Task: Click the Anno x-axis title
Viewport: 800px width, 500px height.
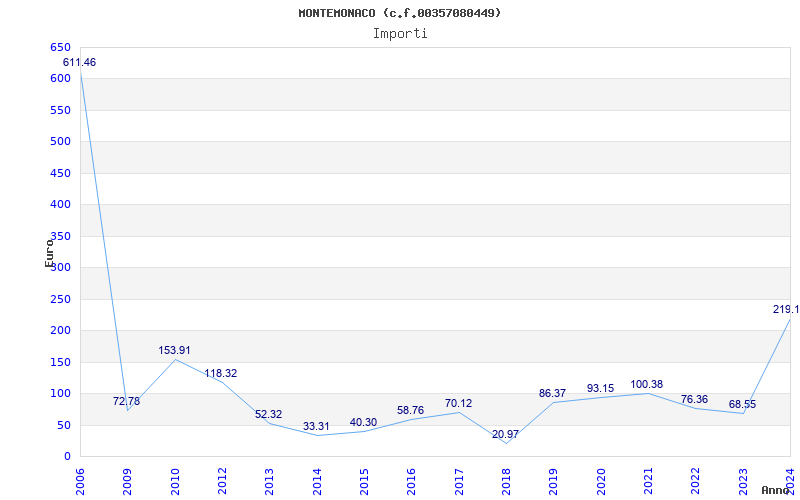Action: click(776, 490)
